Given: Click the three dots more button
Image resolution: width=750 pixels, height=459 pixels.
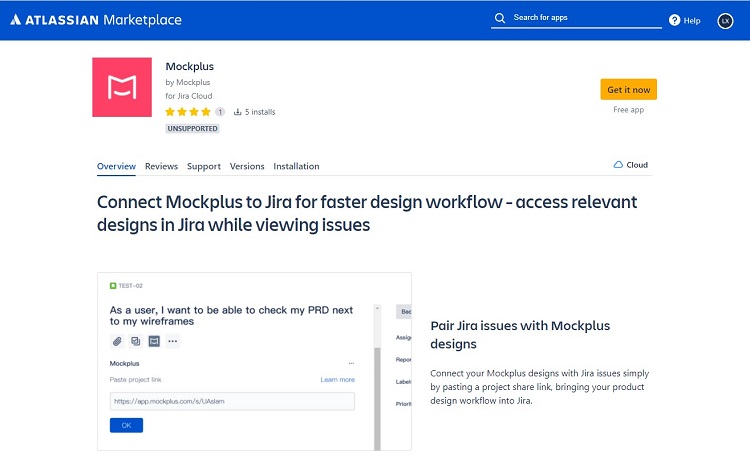Looking at the screenshot, I should [173, 341].
